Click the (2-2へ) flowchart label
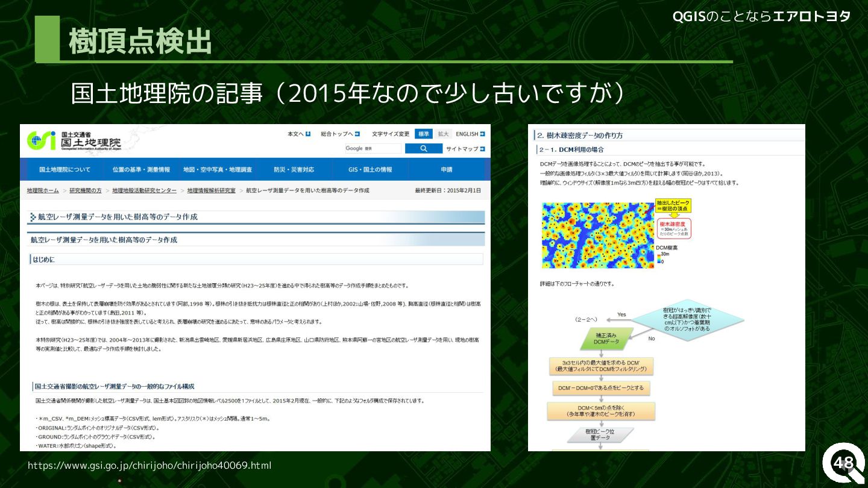The width and height of the screenshot is (868, 488). click(x=587, y=319)
